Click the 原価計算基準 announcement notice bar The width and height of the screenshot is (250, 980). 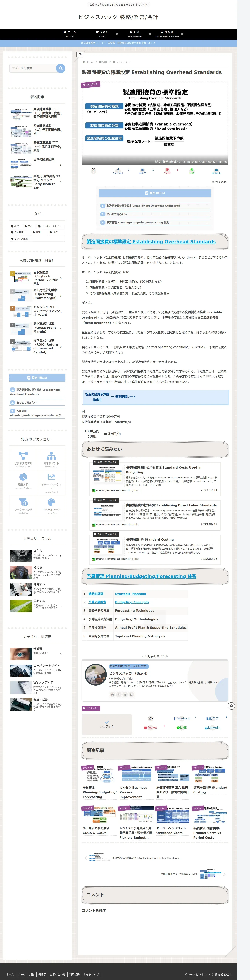(x=118, y=43)
